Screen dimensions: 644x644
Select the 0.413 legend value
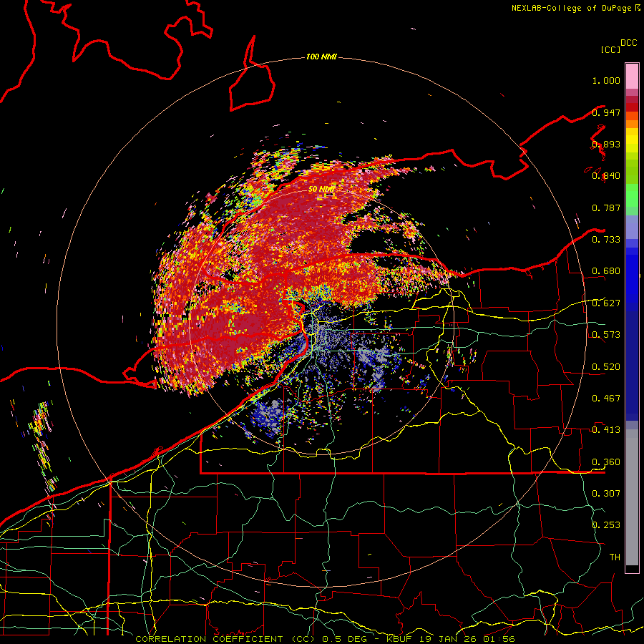[x=606, y=430]
